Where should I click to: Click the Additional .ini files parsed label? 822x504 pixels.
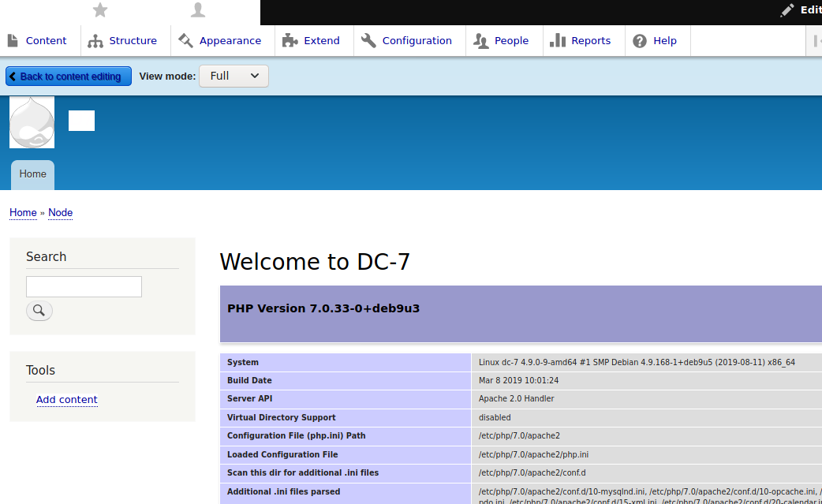284,491
